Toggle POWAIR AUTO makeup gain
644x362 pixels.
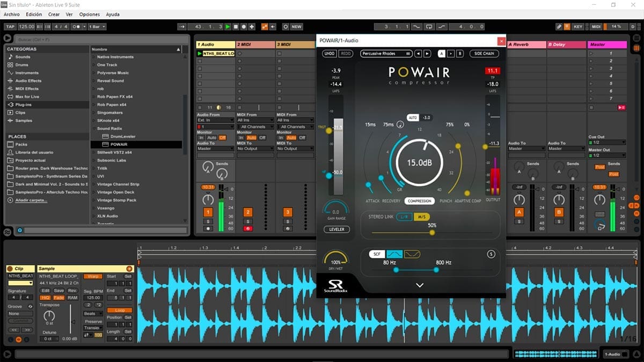[413, 117]
